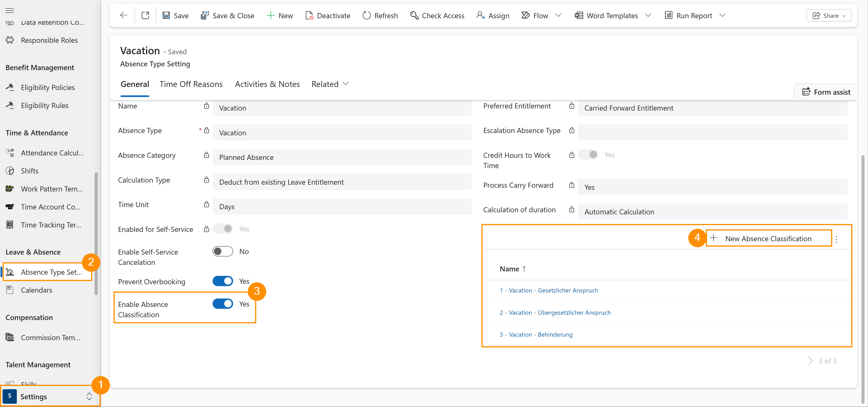Switch to Time Off Reasons tab
The image size is (868, 407).
(x=191, y=84)
